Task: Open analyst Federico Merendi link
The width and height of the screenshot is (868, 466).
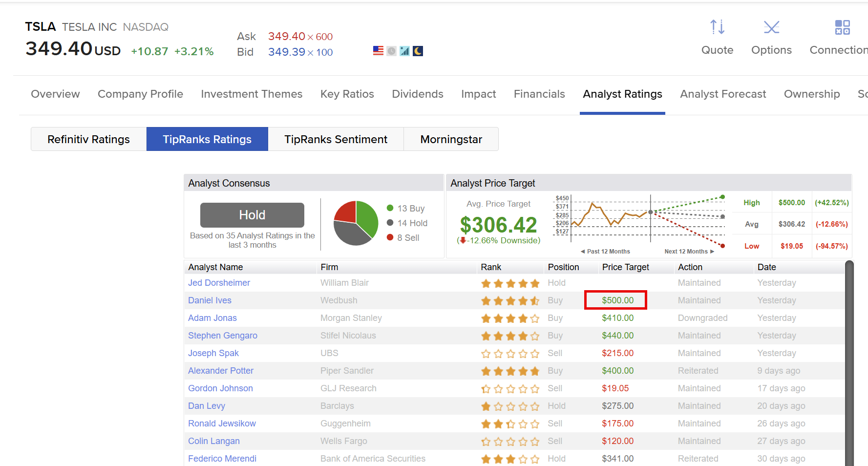Action: 222,459
